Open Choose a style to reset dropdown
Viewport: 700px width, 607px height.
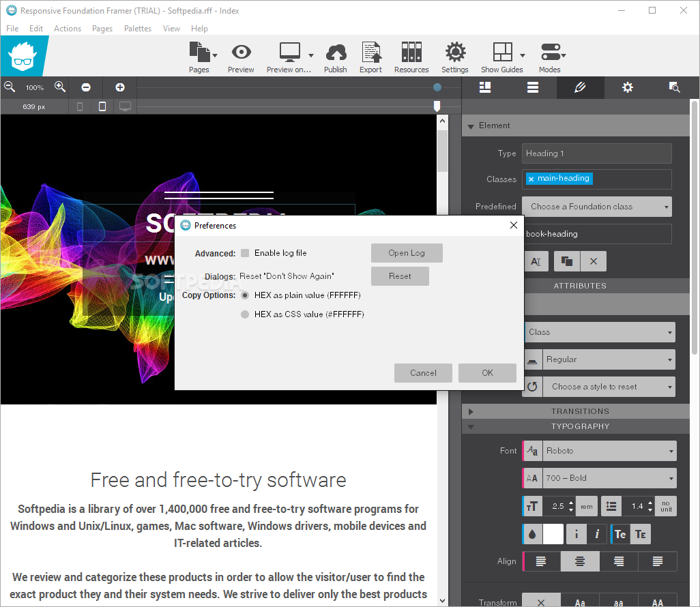[x=609, y=387]
